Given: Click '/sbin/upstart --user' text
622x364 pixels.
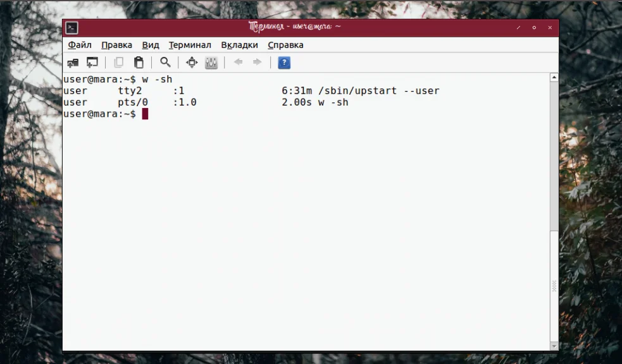Looking at the screenshot, I should click(x=379, y=91).
